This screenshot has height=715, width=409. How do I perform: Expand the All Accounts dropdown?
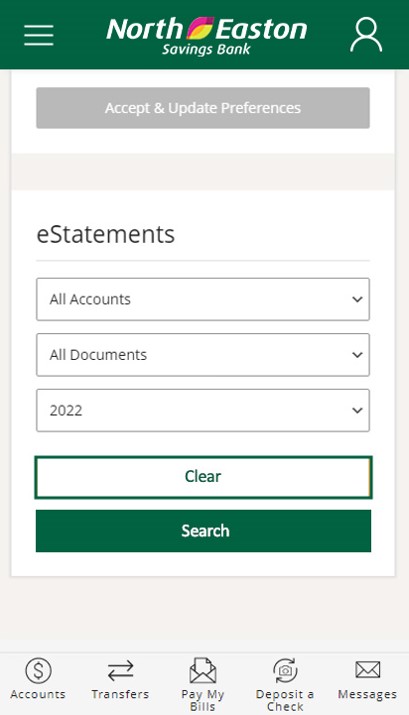pos(203,299)
